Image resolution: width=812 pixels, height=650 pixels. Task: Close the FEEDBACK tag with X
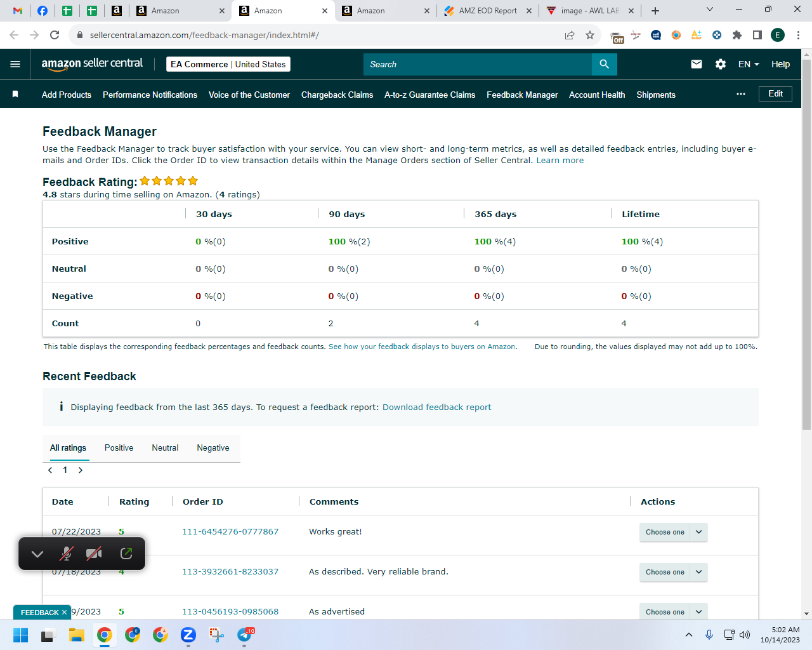click(x=64, y=613)
